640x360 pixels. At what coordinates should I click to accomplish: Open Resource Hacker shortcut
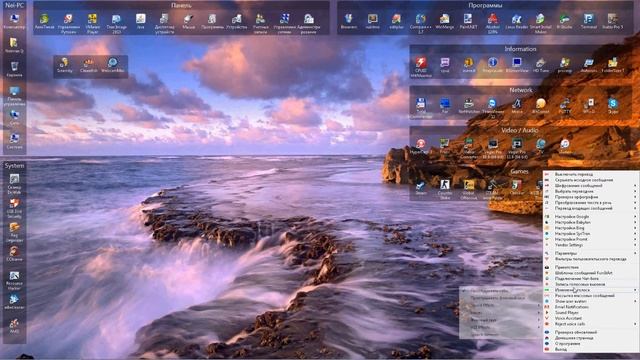tap(14, 280)
